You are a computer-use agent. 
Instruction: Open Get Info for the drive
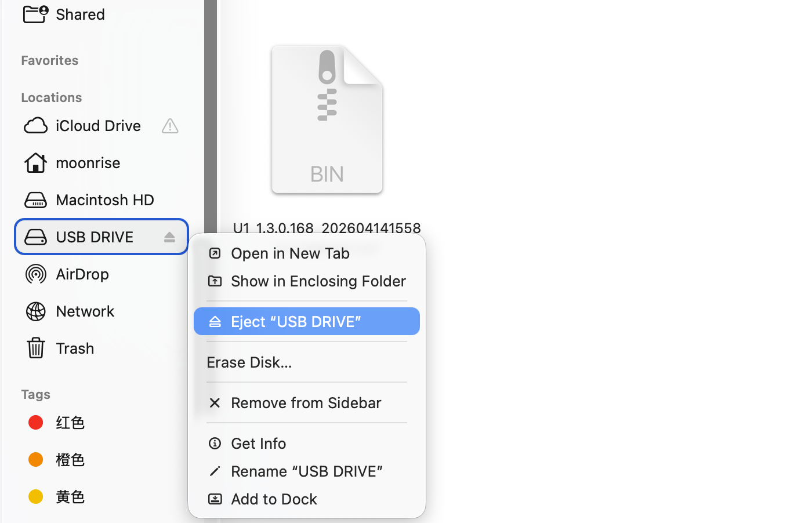[x=258, y=444]
